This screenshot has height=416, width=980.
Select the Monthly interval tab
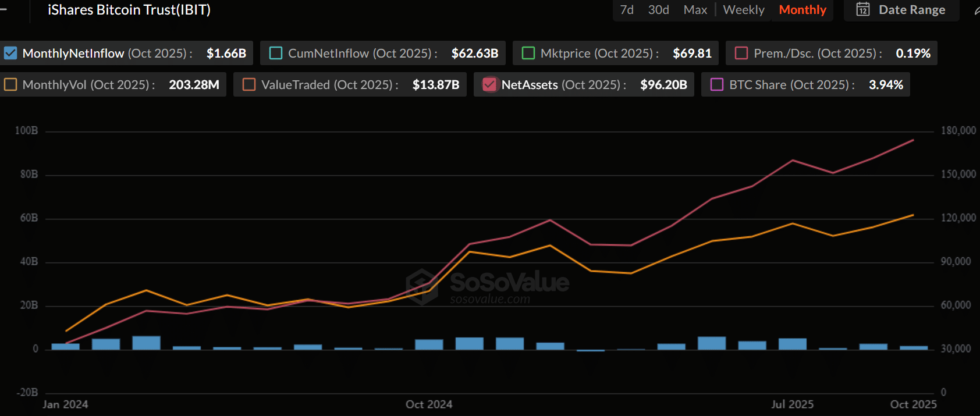802,10
